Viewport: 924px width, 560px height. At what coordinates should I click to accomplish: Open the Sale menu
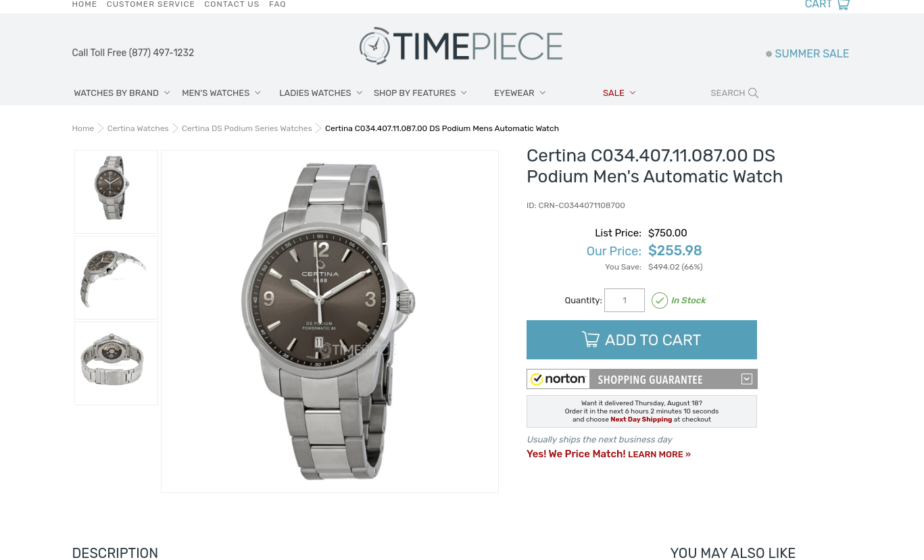[x=619, y=93]
